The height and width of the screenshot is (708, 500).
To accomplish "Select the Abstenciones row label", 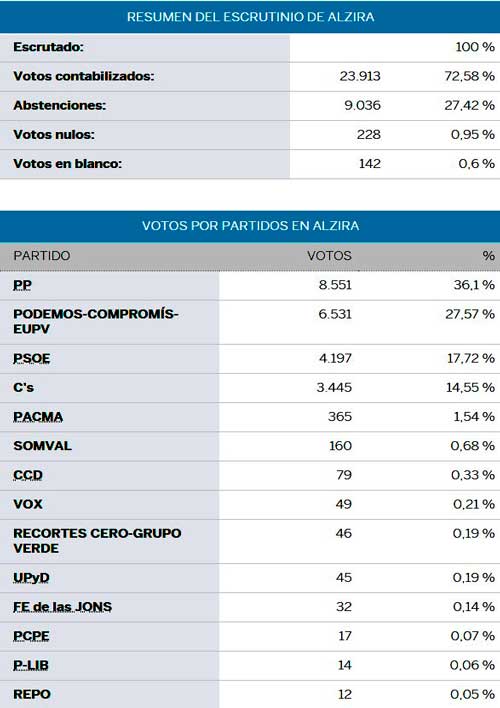I will tap(60, 105).
